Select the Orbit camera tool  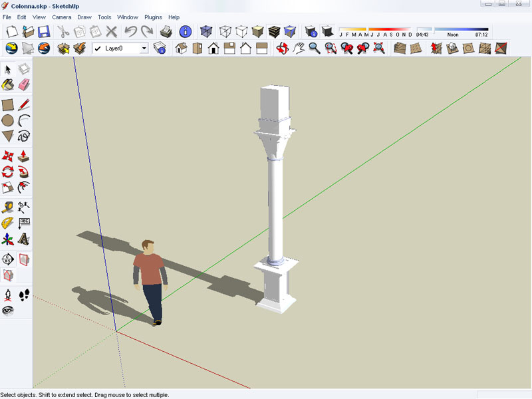(x=282, y=48)
